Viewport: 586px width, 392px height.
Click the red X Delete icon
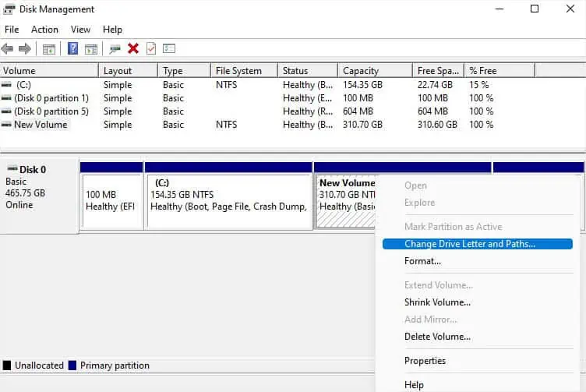click(133, 48)
